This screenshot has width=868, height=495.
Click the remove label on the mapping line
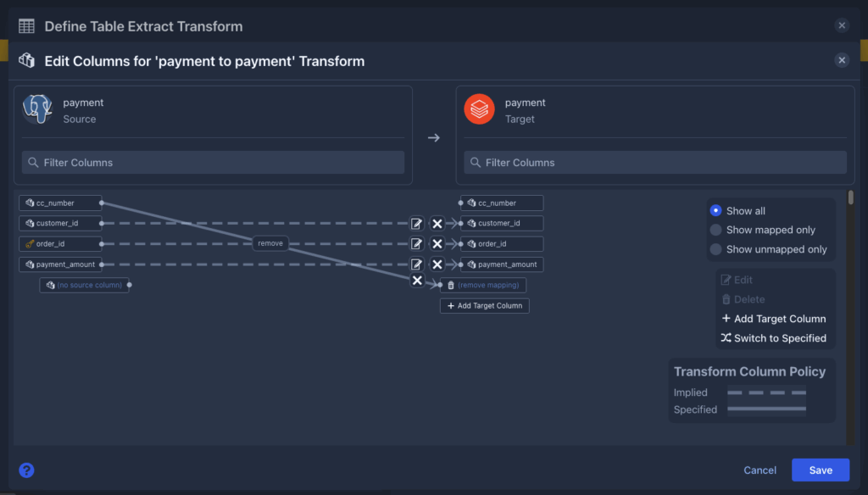point(270,243)
